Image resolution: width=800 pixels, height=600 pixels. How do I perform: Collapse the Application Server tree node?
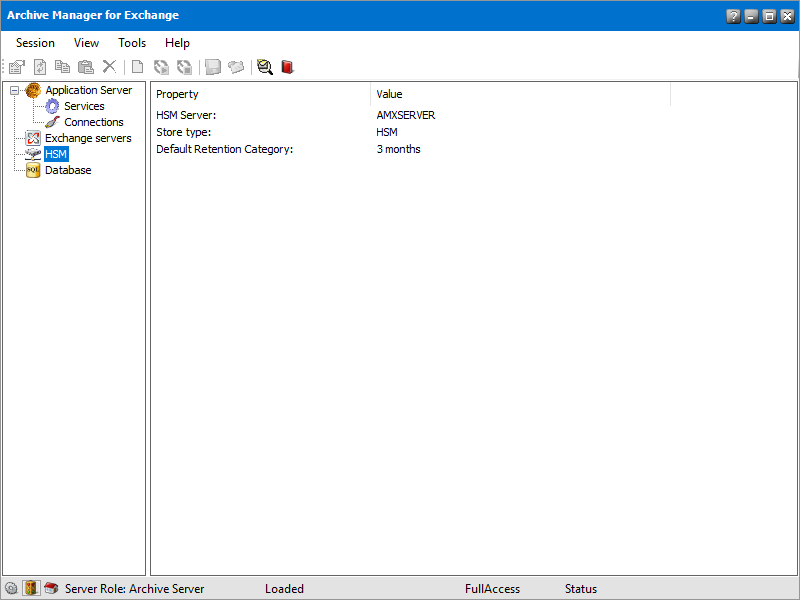pos(15,91)
